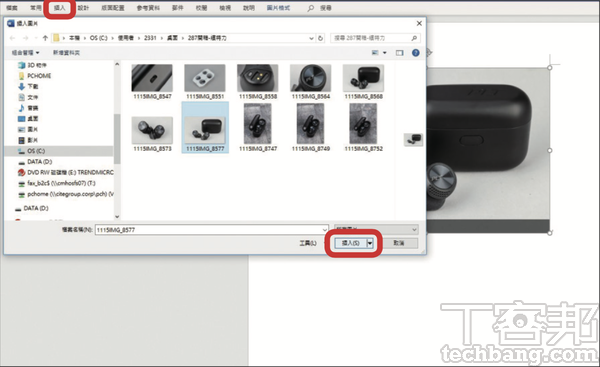Click the small earbuds preview thumbnail beside dialog
600x367 pixels.
[x=413, y=139]
